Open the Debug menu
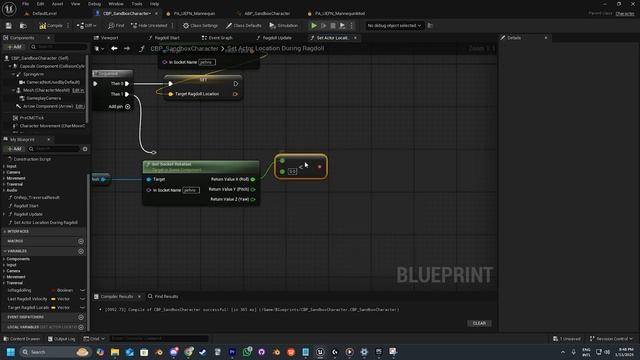The height and width of the screenshot is (360, 640). click(94, 4)
